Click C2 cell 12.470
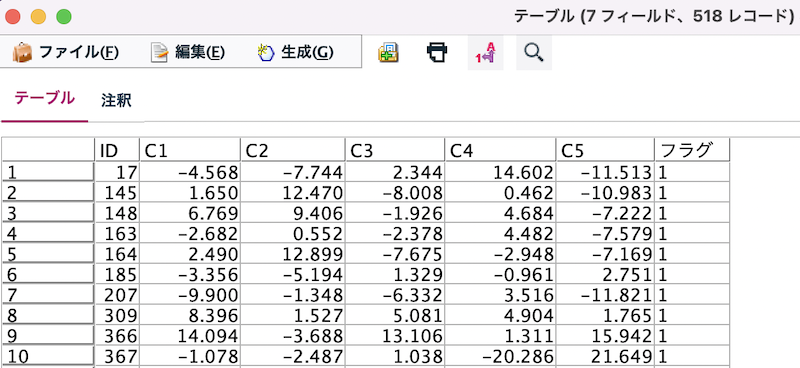The height and width of the screenshot is (368, 800). [x=292, y=193]
